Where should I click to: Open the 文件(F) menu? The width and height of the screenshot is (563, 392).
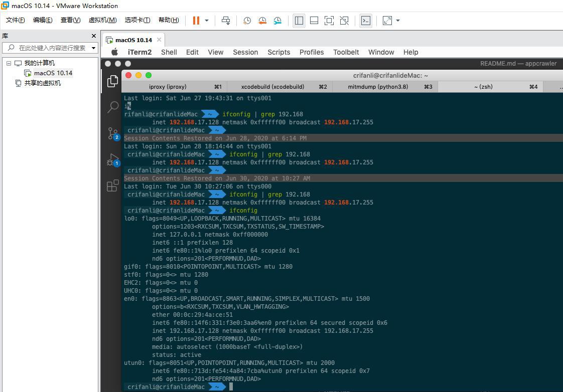point(16,20)
